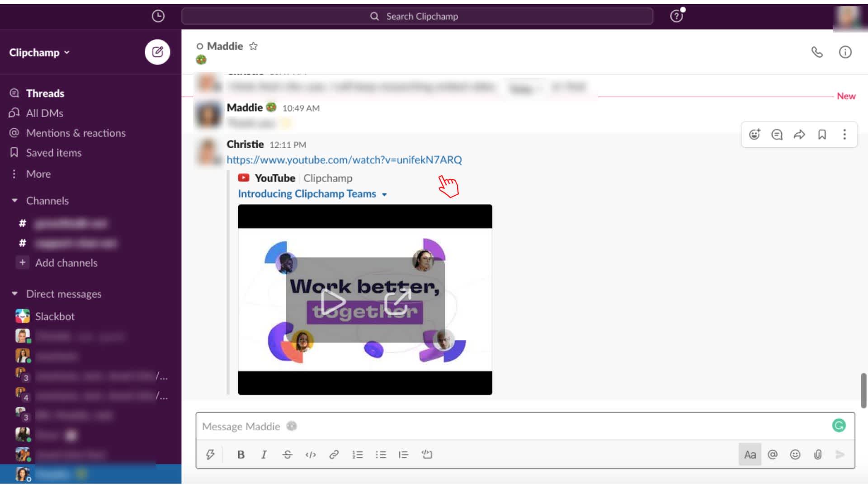
Task: Open the selected Maddie direct message row
Action: pos(90,474)
